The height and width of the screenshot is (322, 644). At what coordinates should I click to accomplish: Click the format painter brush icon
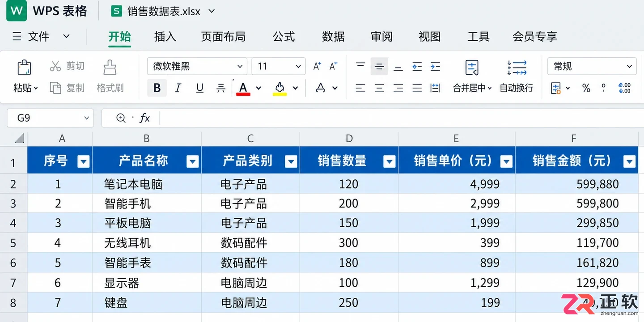[x=110, y=67]
